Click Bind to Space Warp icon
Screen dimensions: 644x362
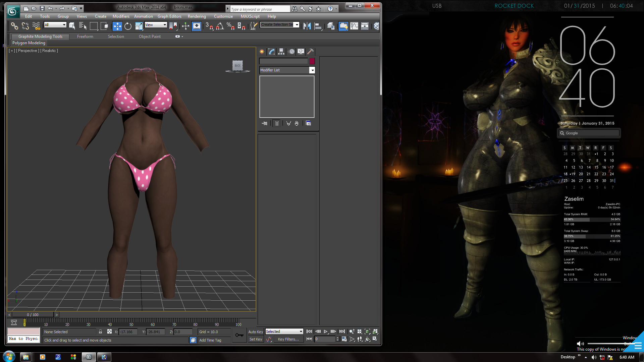[x=36, y=26]
